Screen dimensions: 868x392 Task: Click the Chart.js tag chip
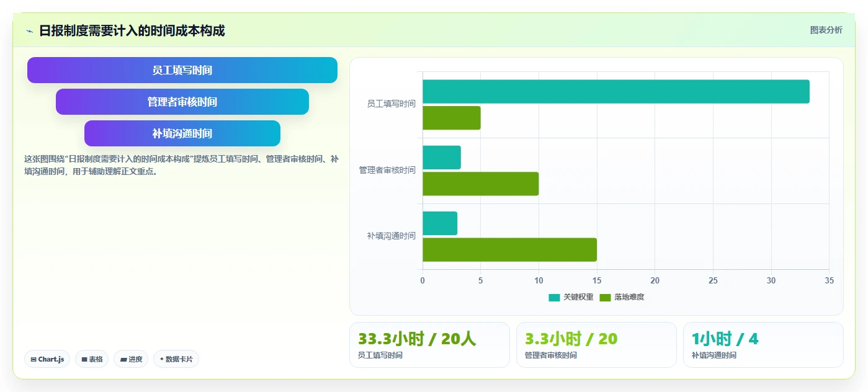[x=47, y=359]
